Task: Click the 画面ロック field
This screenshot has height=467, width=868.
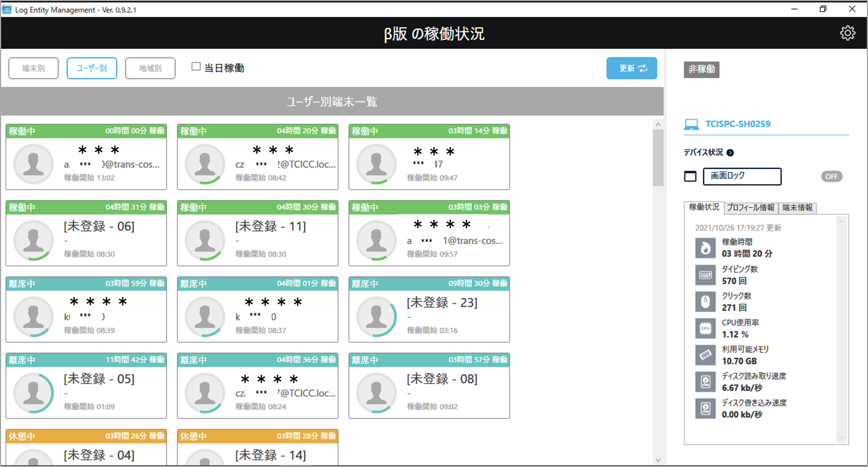Action: click(742, 176)
